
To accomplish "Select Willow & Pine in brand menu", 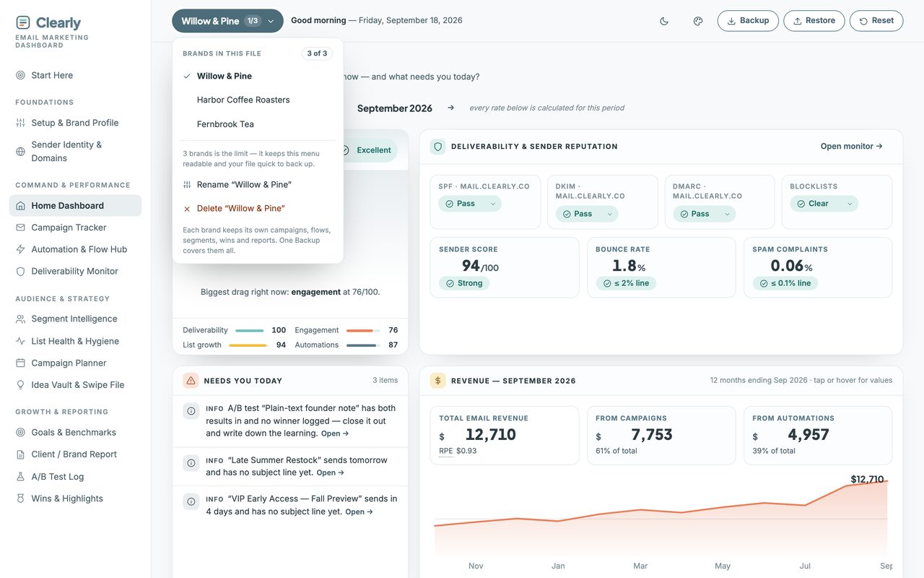I will click(258, 76).
